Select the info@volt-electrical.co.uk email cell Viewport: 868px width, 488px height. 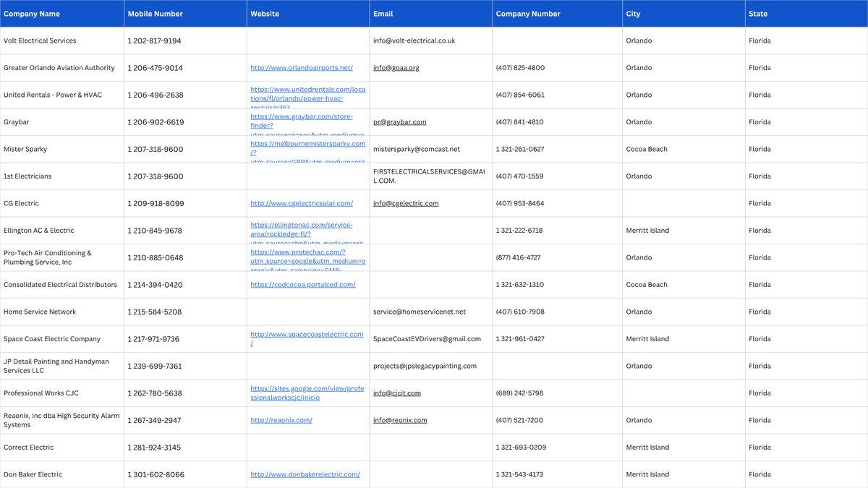431,40
